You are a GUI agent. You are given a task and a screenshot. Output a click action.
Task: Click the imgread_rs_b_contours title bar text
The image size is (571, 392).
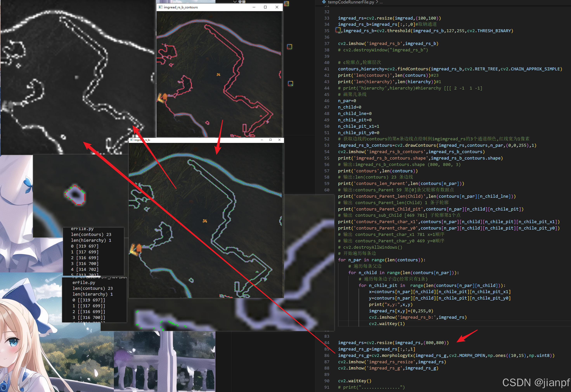pos(181,7)
